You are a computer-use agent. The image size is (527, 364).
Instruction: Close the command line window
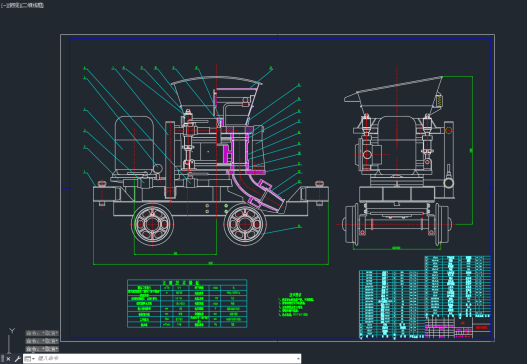pyautogui.click(x=8, y=359)
